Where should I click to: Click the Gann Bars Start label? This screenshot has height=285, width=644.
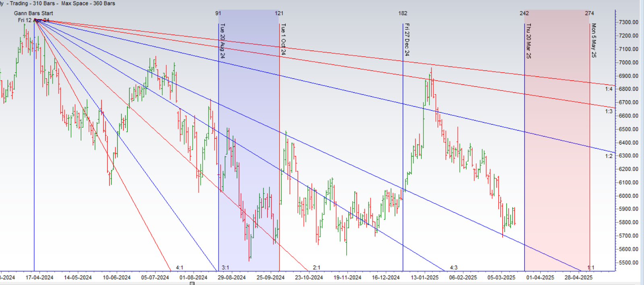tap(33, 13)
